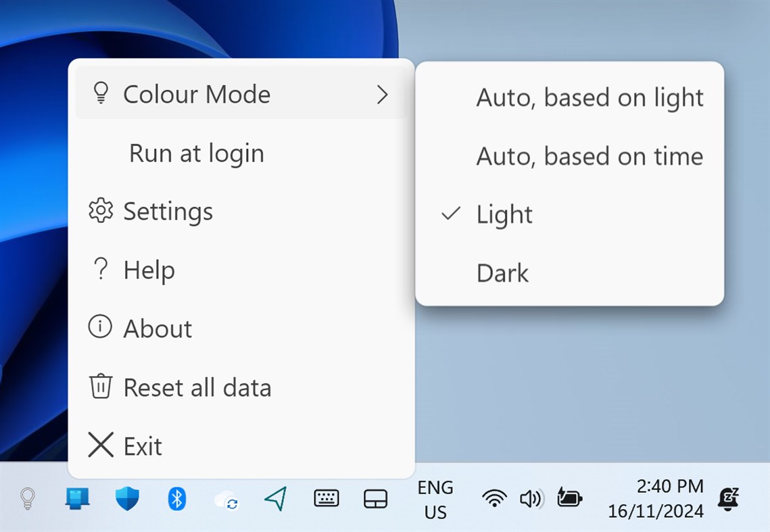Expand the Colour Mode submenu
The height and width of the screenshot is (532, 770).
[241, 94]
